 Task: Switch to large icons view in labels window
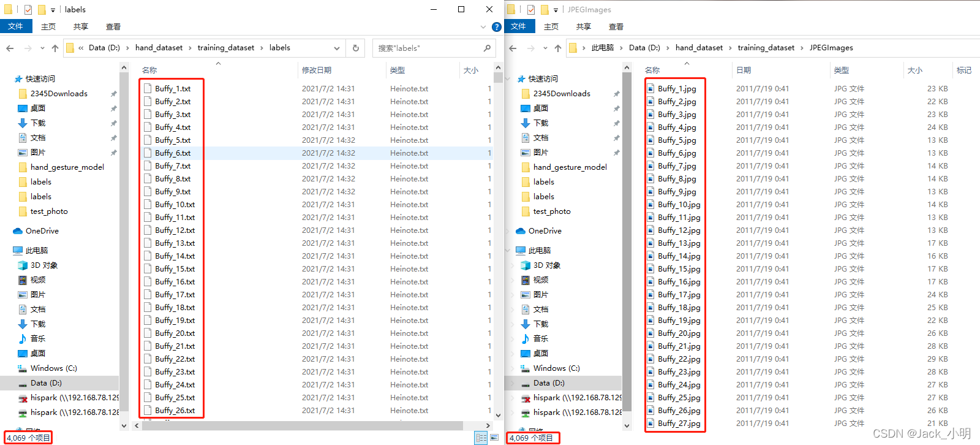[494, 438]
